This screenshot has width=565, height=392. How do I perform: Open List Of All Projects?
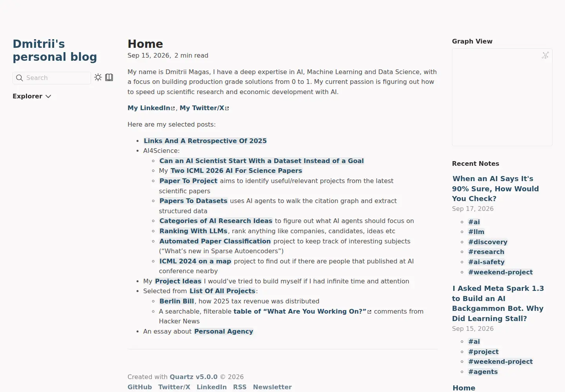point(222,291)
